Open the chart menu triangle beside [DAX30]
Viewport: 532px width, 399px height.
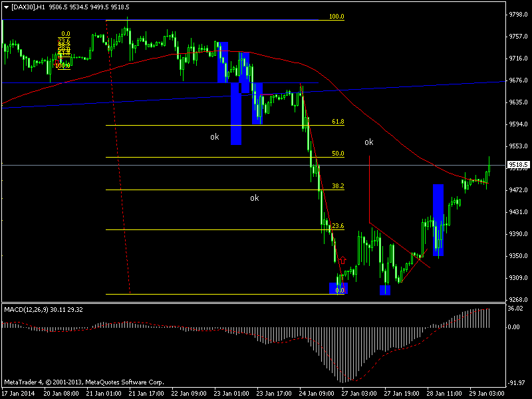point(6,7)
